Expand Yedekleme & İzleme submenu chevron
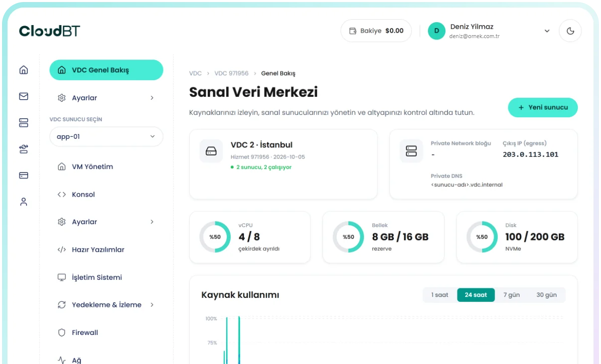Image resolution: width=601 pixels, height=364 pixels. (152, 305)
